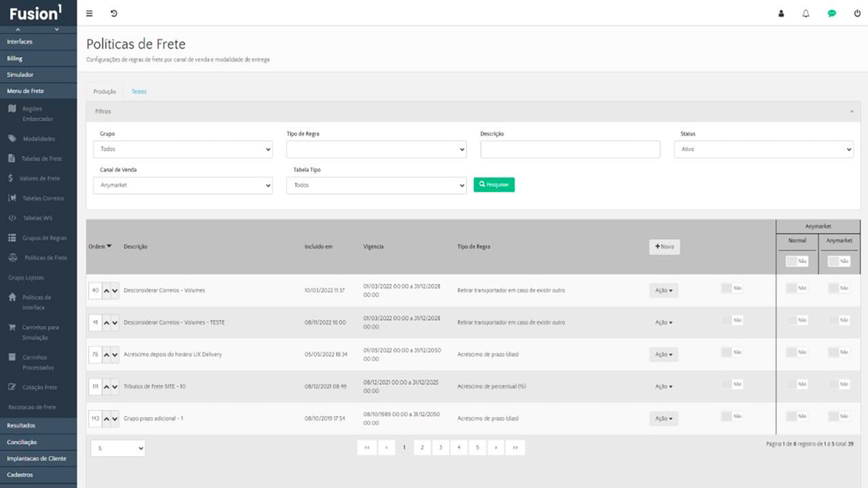Click order number field showing 41
Image resolution: width=868 pixels, height=488 pixels.
(x=95, y=323)
